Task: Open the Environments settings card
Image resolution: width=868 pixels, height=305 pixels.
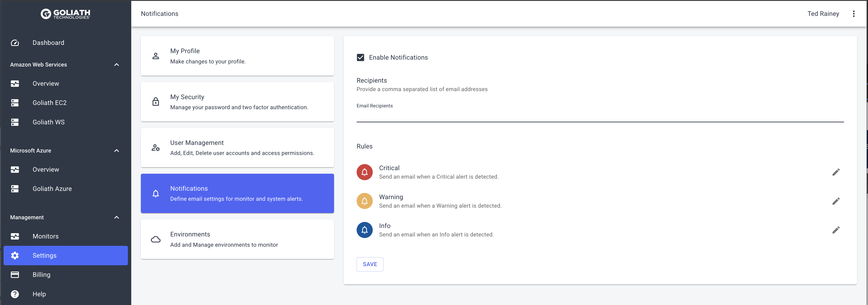Action: point(237,239)
